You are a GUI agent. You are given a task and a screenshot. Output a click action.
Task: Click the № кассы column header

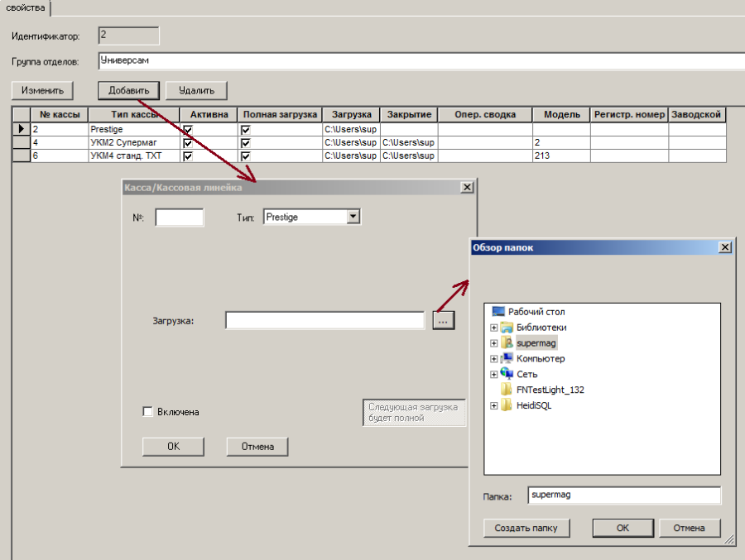(x=60, y=114)
